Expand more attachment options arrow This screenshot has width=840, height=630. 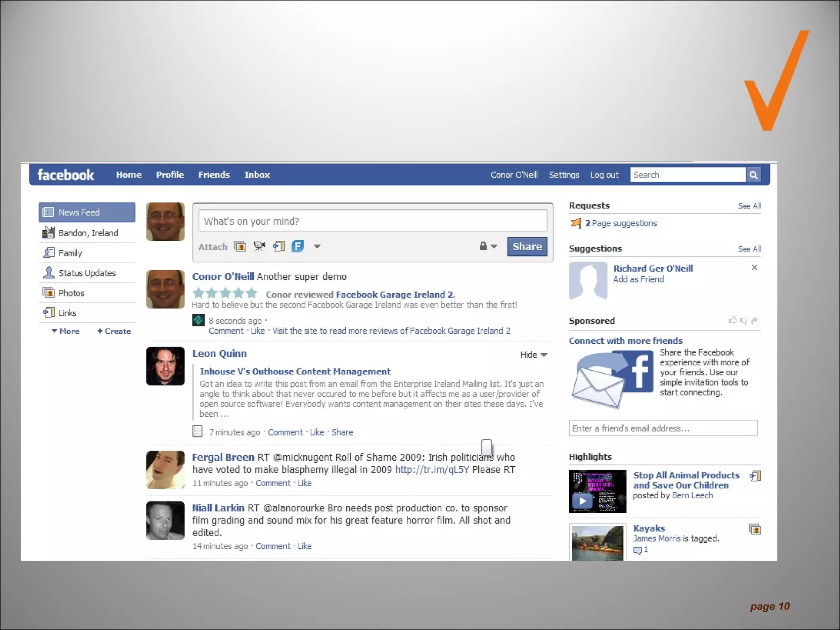coord(317,247)
